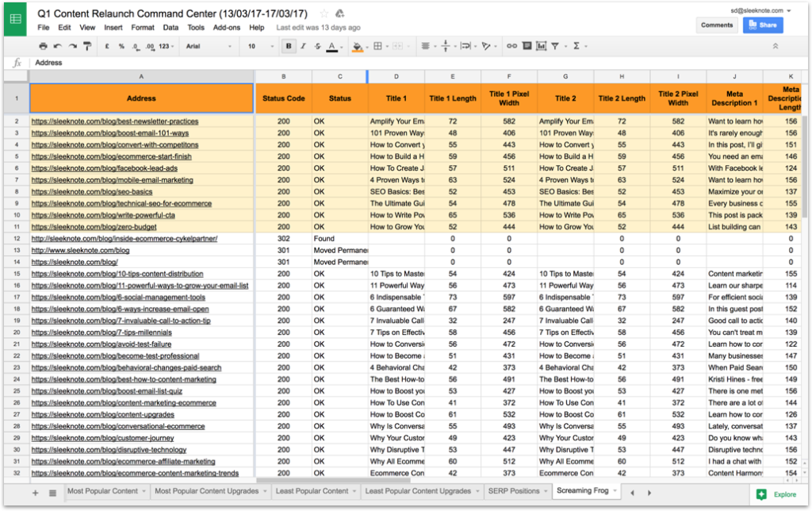Format as currency with the £ icon
Screen dimensions: 812x511
coord(107,46)
